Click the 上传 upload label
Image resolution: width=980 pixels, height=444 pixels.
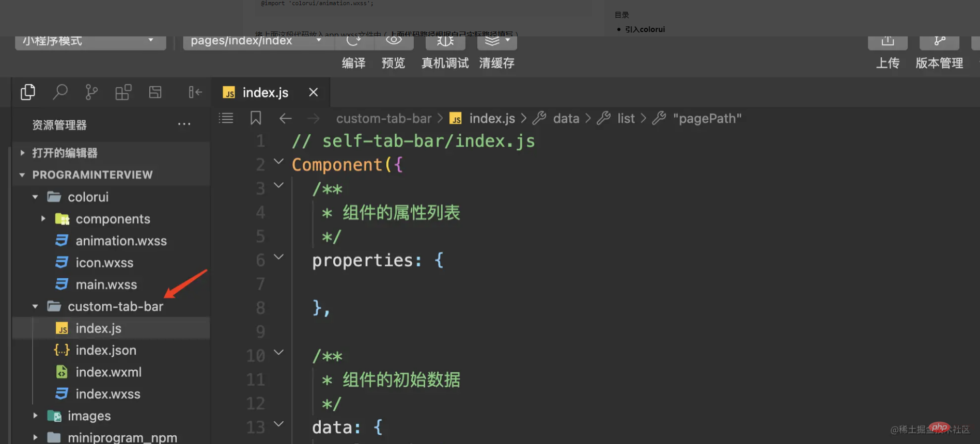tap(888, 63)
